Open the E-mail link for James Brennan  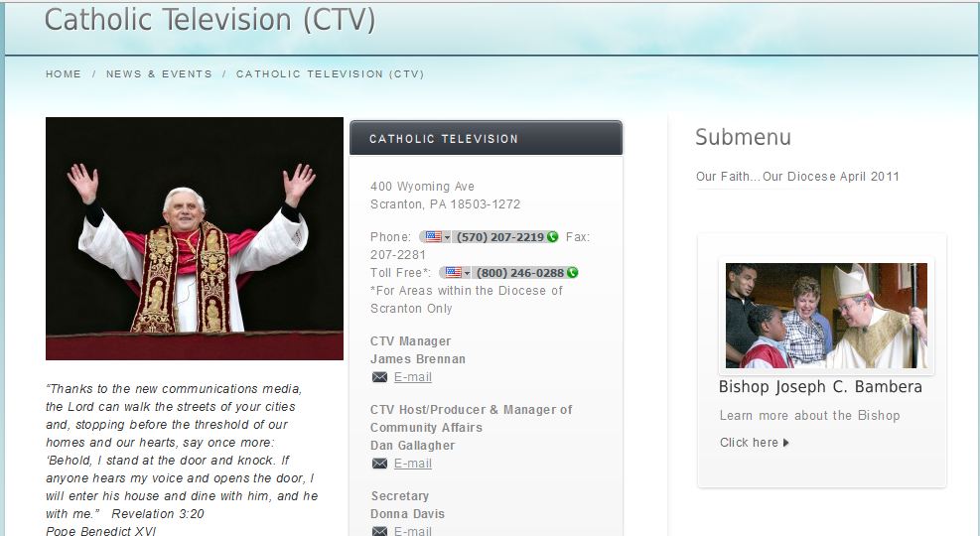[412, 377]
